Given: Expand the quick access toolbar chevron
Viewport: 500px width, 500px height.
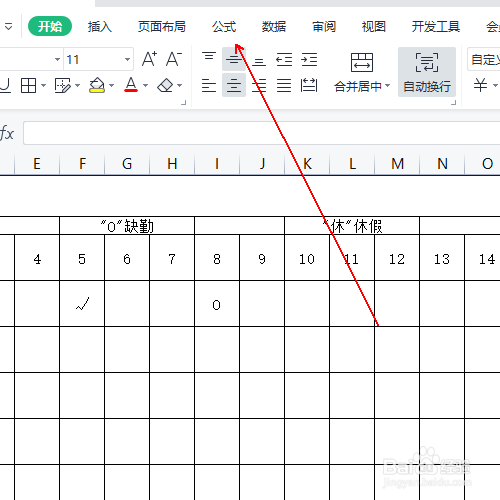Looking at the screenshot, I should [9, 26].
